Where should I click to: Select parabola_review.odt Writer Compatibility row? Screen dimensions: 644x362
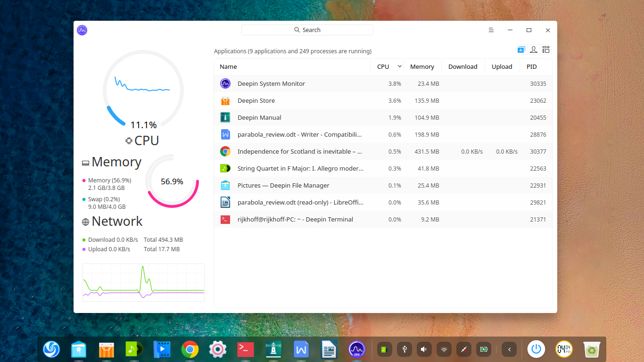click(x=383, y=134)
